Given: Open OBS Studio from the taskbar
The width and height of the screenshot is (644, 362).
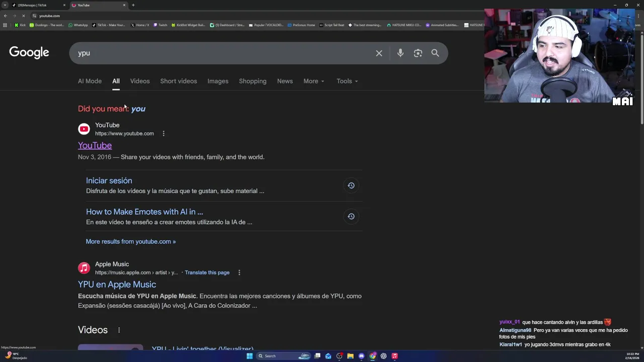Looking at the screenshot, I should click(340, 356).
